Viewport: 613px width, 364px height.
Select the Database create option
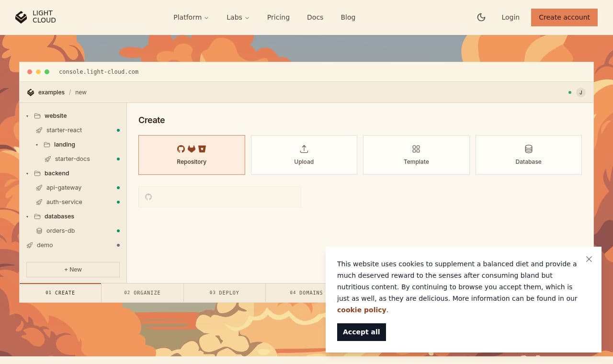point(529,155)
